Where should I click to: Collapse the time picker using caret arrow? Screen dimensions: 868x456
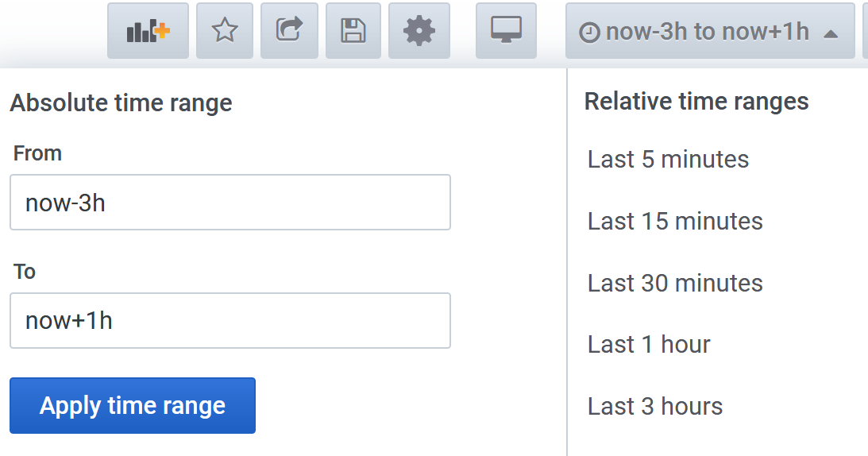(831, 33)
